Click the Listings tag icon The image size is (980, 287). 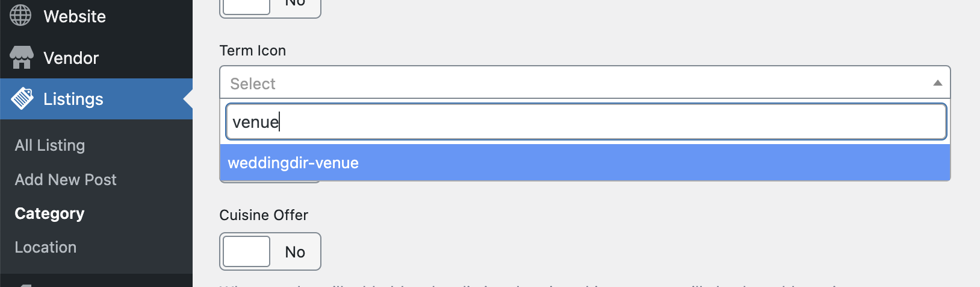(x=22, y=99)
